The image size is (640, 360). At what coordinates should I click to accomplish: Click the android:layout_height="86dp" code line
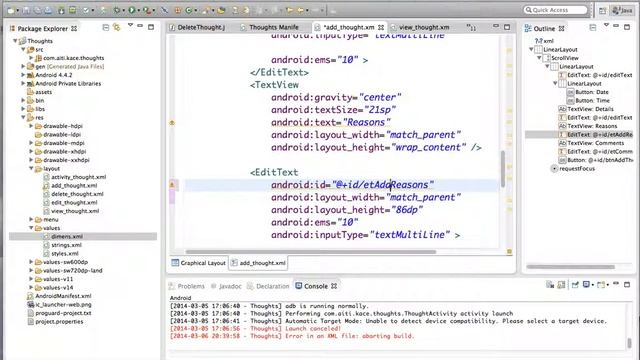347,210
